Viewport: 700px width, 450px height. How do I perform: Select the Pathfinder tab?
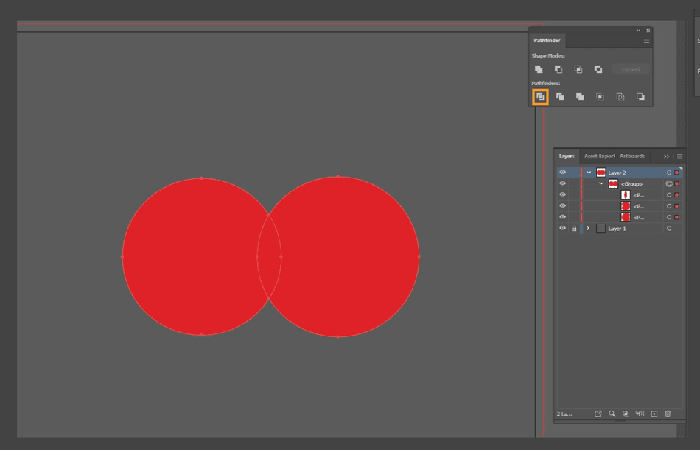pyautogui.click(x=547, y=41)
